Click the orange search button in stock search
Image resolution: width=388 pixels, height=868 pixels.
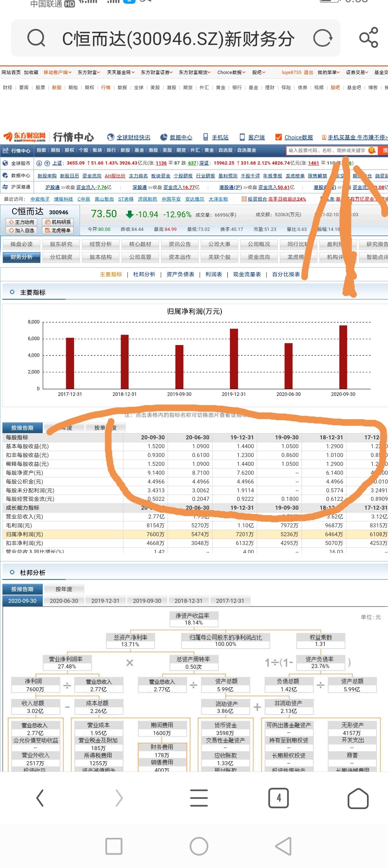384,150
